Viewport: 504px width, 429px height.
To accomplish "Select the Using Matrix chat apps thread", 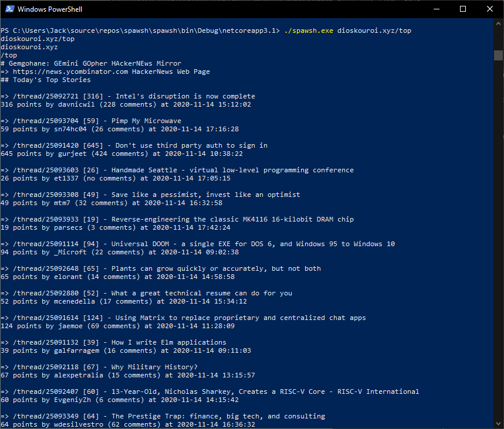I will pos(183,318).
